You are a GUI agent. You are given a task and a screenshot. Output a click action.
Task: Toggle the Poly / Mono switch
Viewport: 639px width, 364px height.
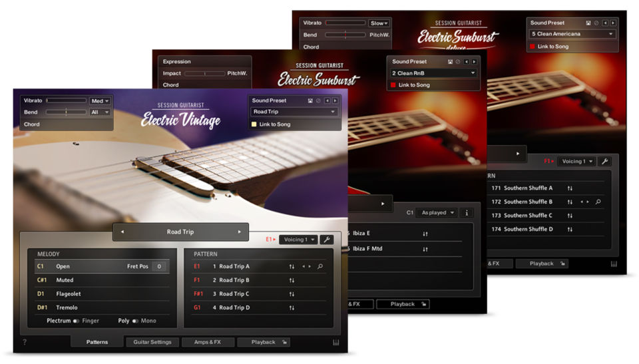135,321
